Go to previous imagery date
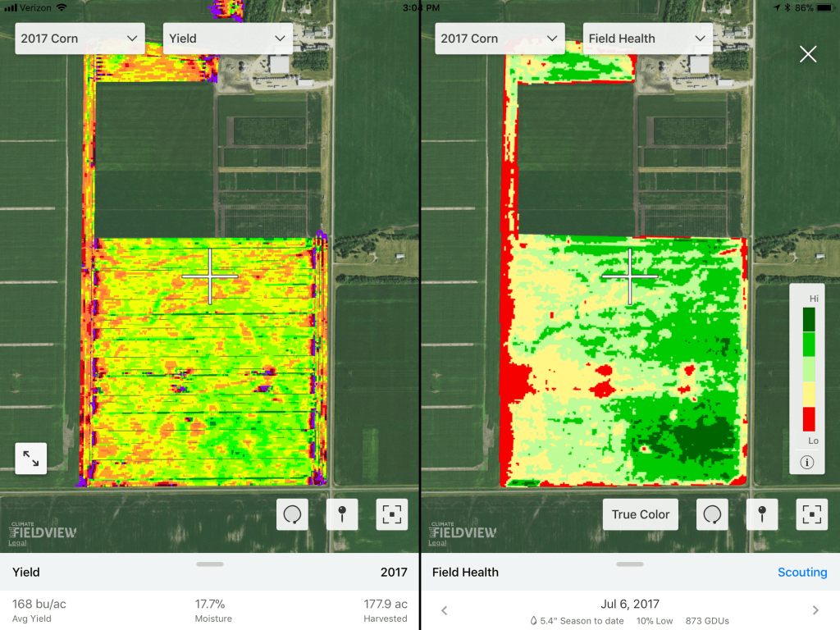The height and width of the screenshot is (630, 840). coord(444,610)
